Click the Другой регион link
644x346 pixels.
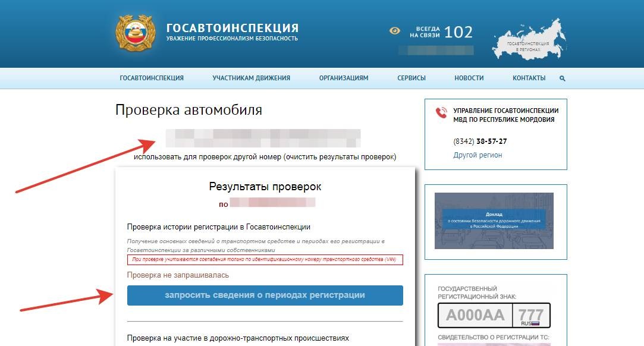477,155
